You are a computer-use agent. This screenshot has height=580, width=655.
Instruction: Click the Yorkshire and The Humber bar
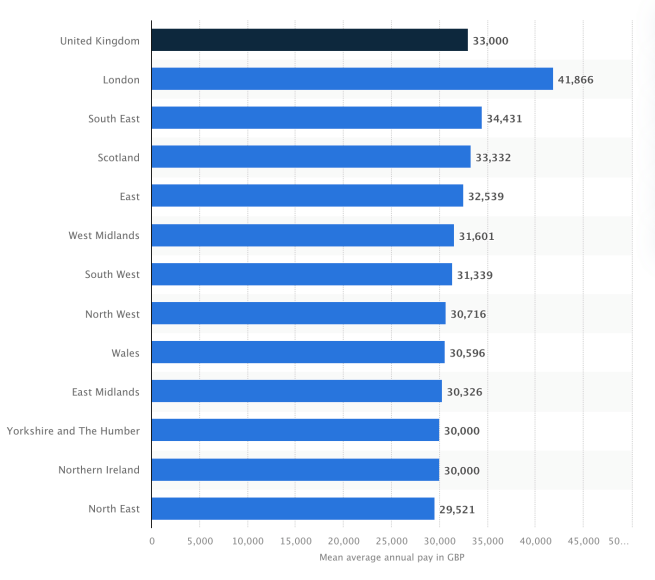pos(295,430)
